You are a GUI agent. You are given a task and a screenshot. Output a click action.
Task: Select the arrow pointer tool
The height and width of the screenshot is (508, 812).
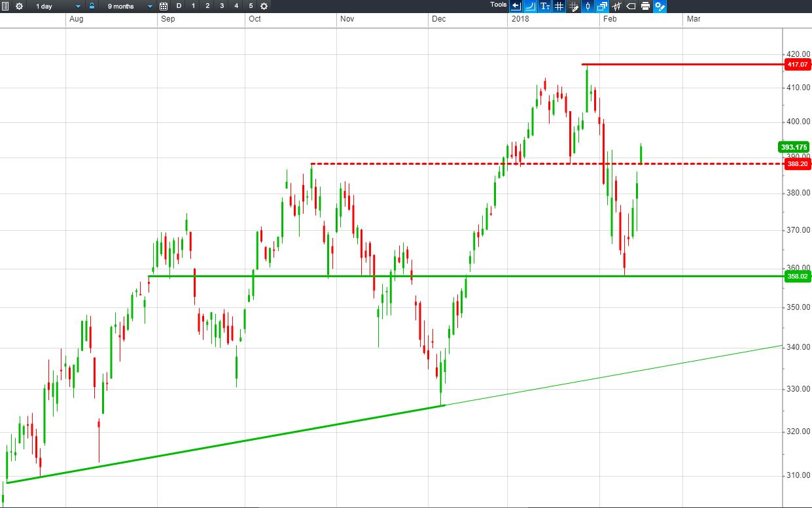[x=516, y=6]
